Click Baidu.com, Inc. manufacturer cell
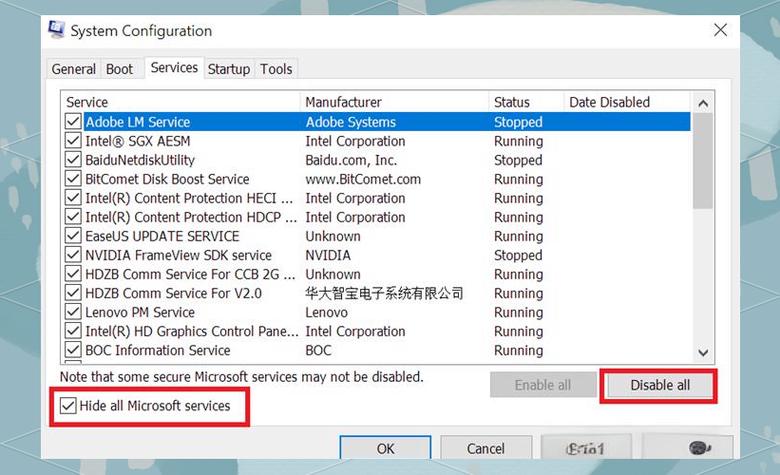 tap(351, 160)
